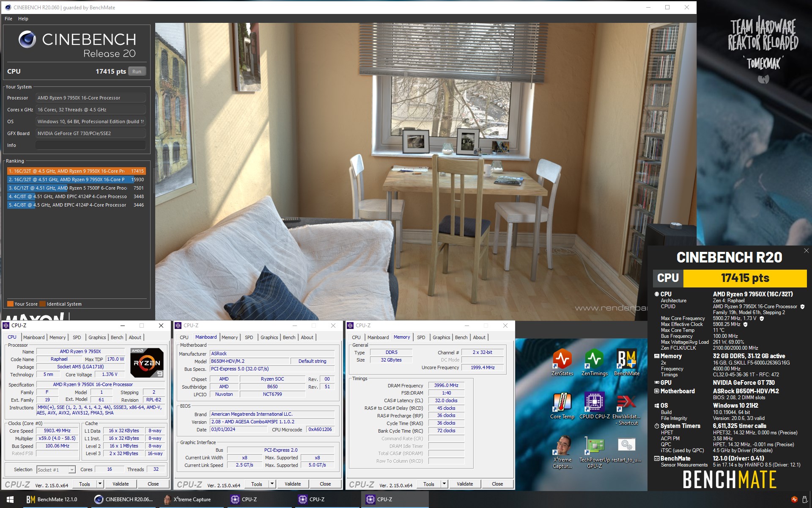812x508 pixels.
Task: Switch to About tab in Memory CPU-Z window
Action: [x=479, y=337]
